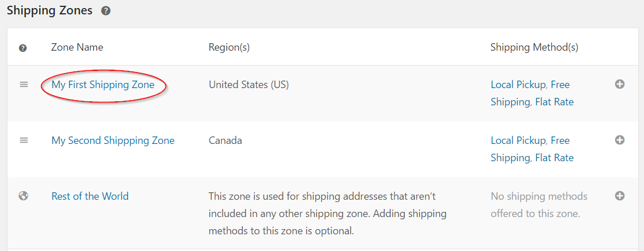Open Local Pickup in the Canada row

[518, 140]
